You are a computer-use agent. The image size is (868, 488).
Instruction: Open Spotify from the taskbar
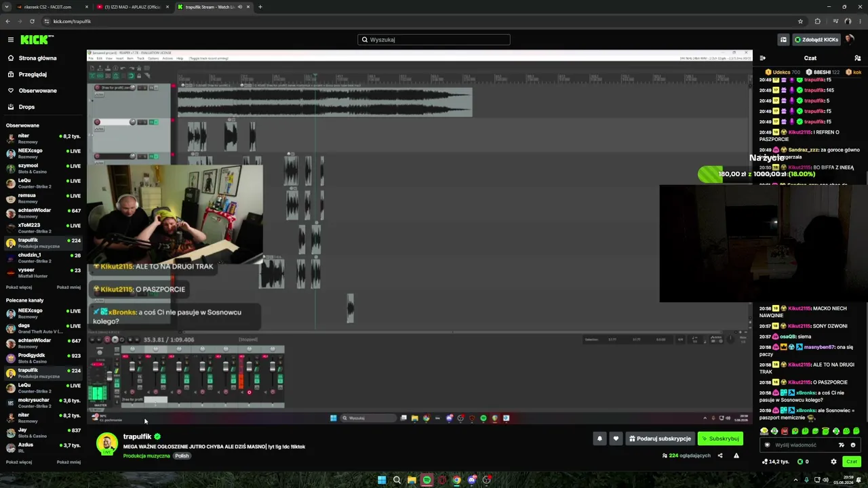[427, 480]
